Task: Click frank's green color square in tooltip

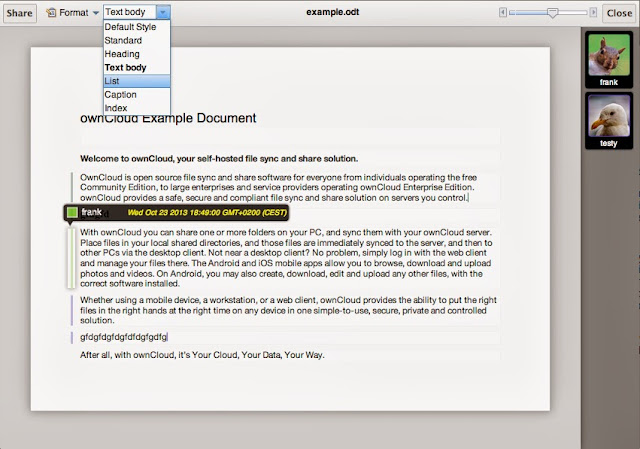Action: click(72, 212)
